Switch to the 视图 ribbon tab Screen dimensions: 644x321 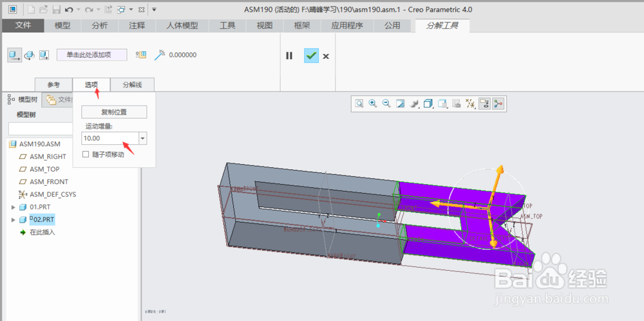click(265, 26)
